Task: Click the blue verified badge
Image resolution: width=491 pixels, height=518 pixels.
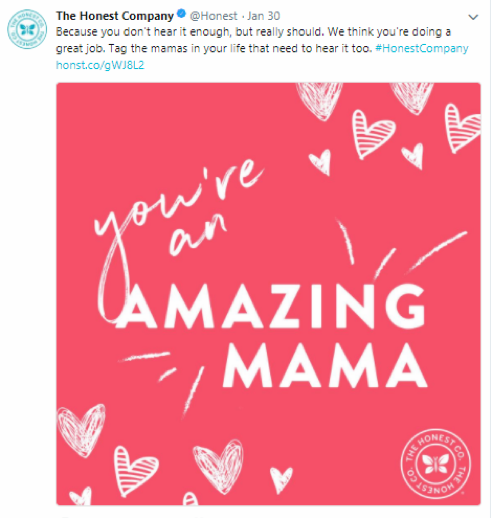Action: coord(181,14)
